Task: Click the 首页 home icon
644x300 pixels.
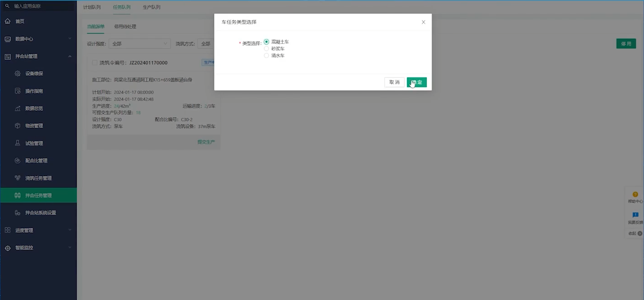Action: click(x=7, y=21)
